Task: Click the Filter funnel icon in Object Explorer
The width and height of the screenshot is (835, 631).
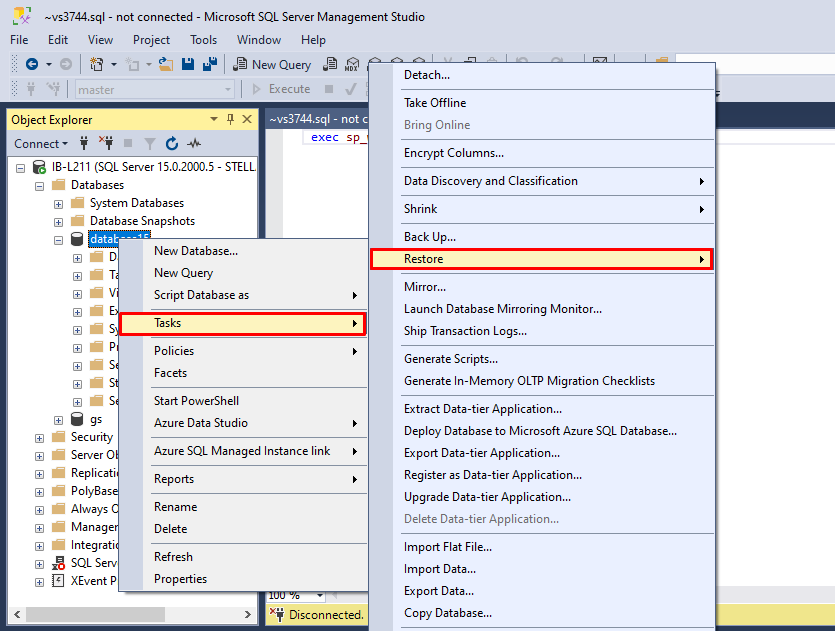Action: (x=150, y=143)
